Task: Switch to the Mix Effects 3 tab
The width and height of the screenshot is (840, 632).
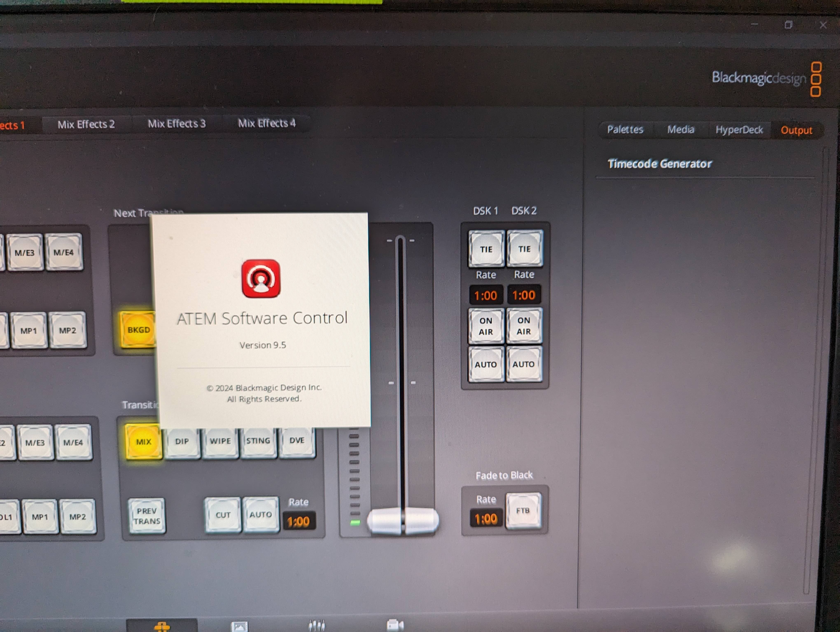Action: point(177,124)
